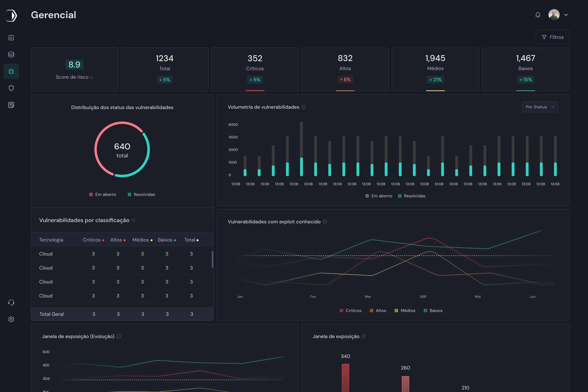Open the Por Status dropdown
This screenshot has width=588, height=392.
pos(540,107)
